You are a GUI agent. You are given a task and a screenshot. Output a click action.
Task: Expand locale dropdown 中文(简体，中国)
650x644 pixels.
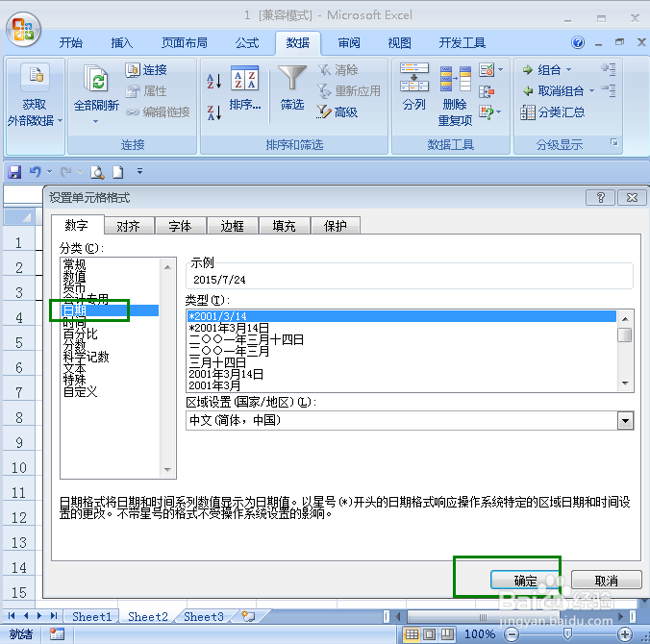coord(625,421)
